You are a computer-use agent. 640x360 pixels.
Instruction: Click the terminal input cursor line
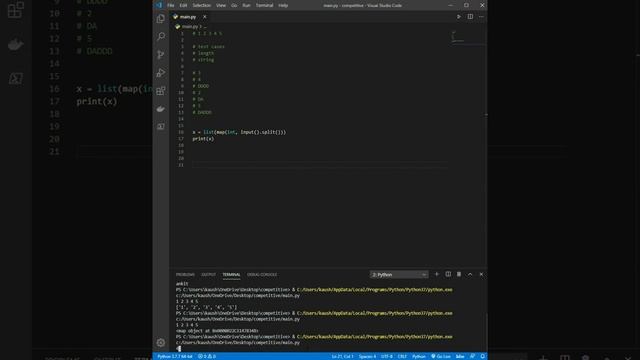pos(178,349)
